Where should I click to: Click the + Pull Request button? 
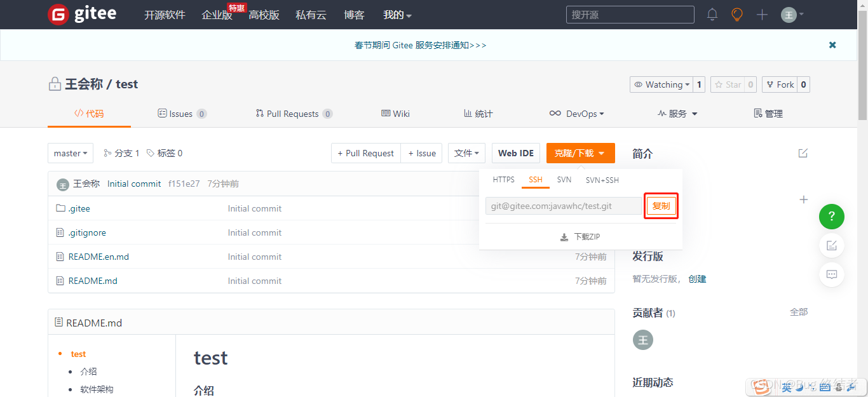pos(365,153)
